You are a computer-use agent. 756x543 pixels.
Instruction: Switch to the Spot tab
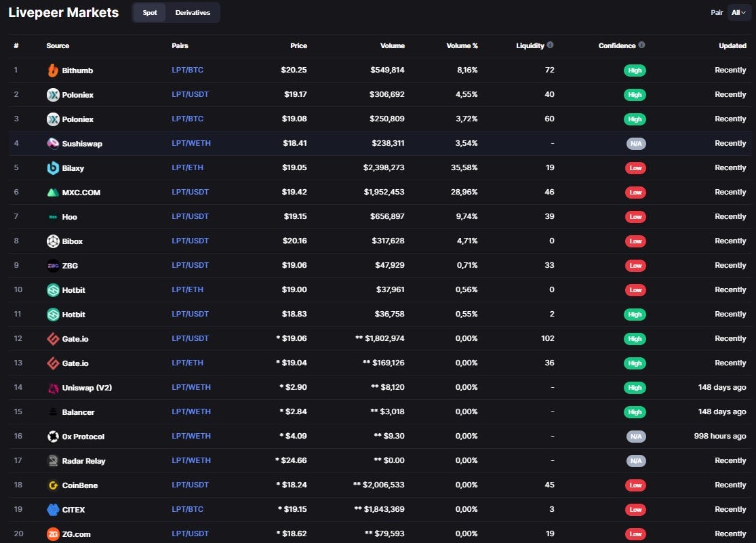(x=149, y=12)
